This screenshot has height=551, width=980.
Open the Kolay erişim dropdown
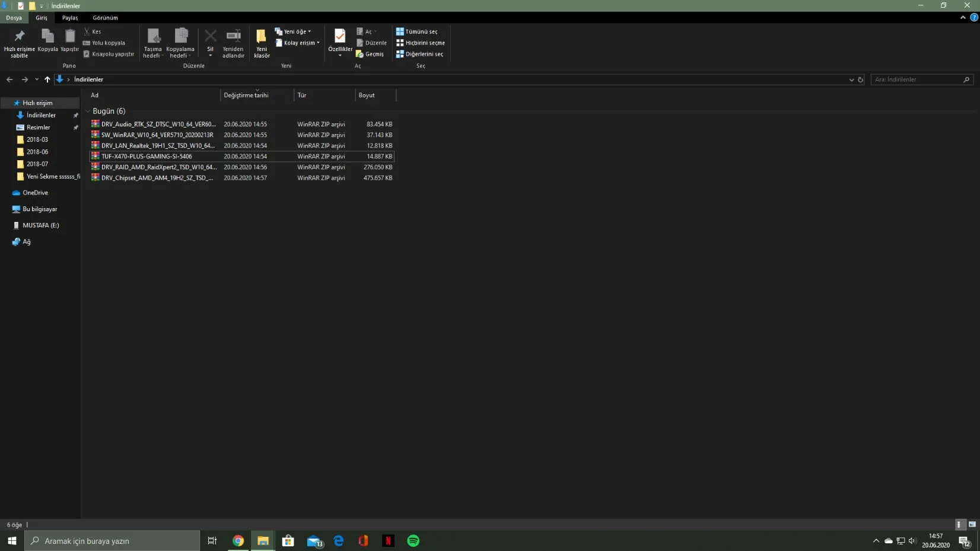[x=297, y=43]
